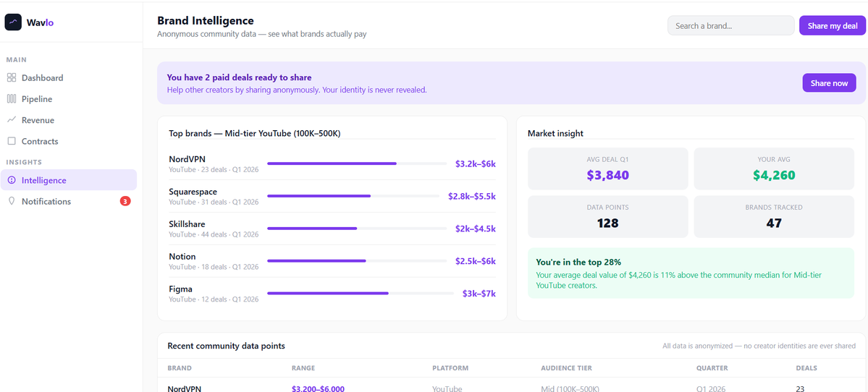Click the Recent community data points heading

(226, 346)
